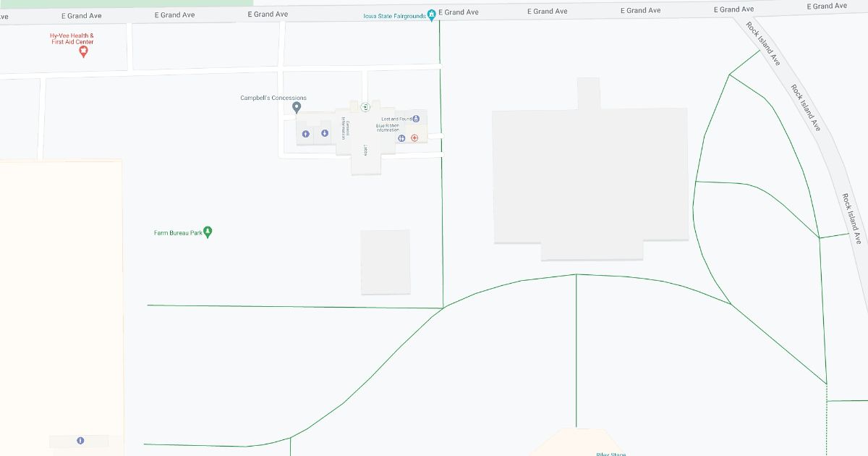Click the red first aid cross icon
Screen dimensions: 868x456
[x=414, y=138]
